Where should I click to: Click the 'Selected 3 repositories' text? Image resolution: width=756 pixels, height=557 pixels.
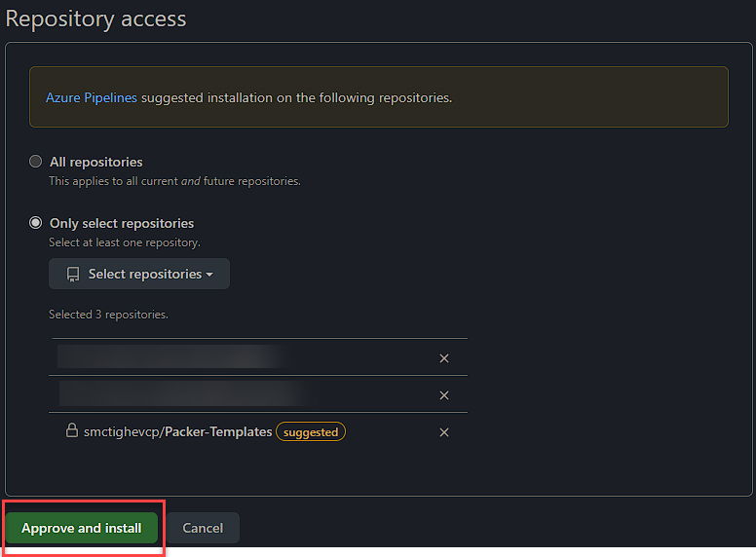(x=108, y=315)
